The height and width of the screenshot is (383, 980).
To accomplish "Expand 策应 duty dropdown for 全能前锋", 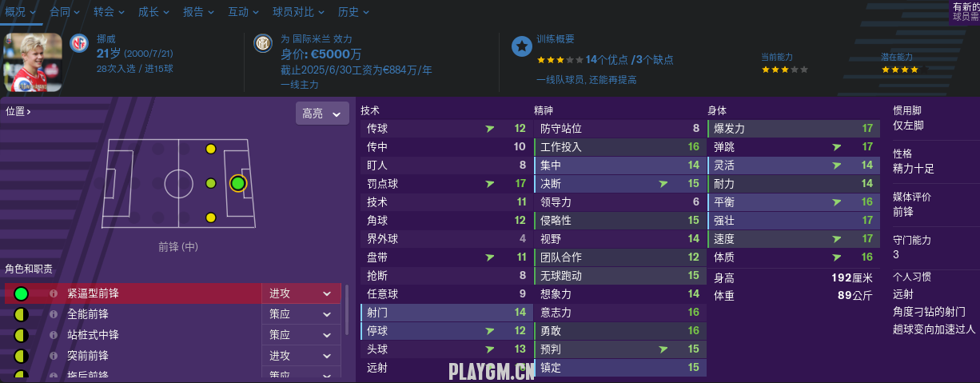I will tap(301, 314).
